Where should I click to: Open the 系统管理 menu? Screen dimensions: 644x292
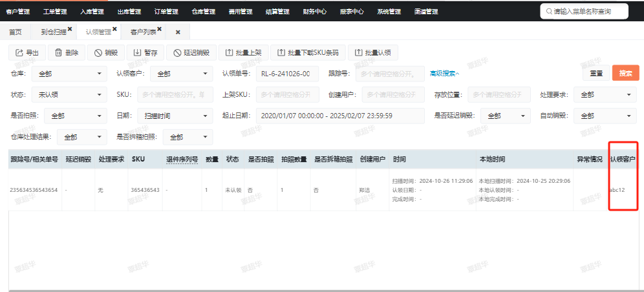pos(389,12)
